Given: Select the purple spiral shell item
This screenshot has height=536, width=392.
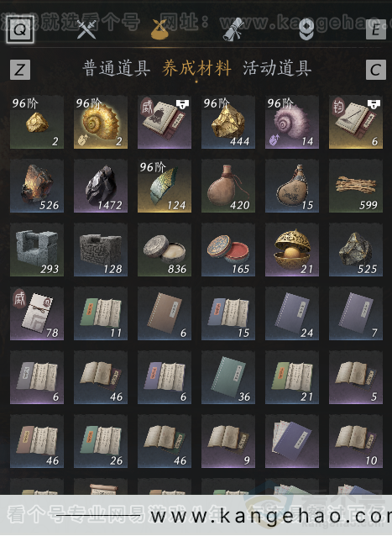Looking at the screenshot, I should (292, 122).
